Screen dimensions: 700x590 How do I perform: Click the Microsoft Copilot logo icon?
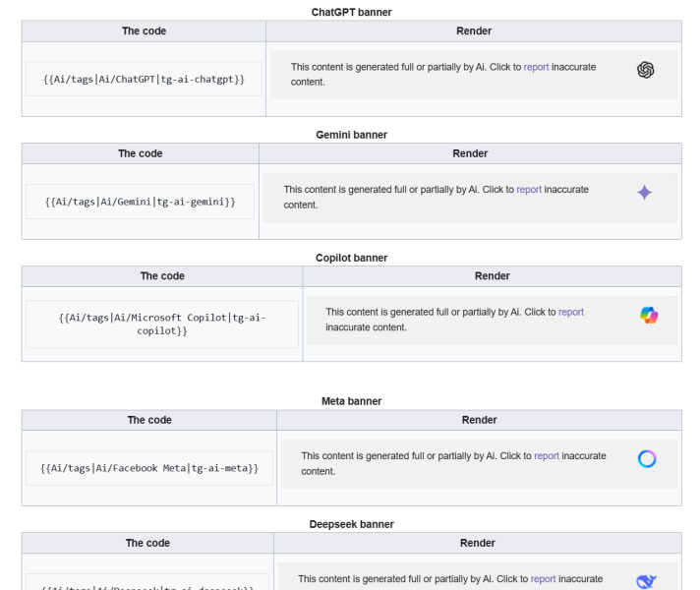pos(649,315)
